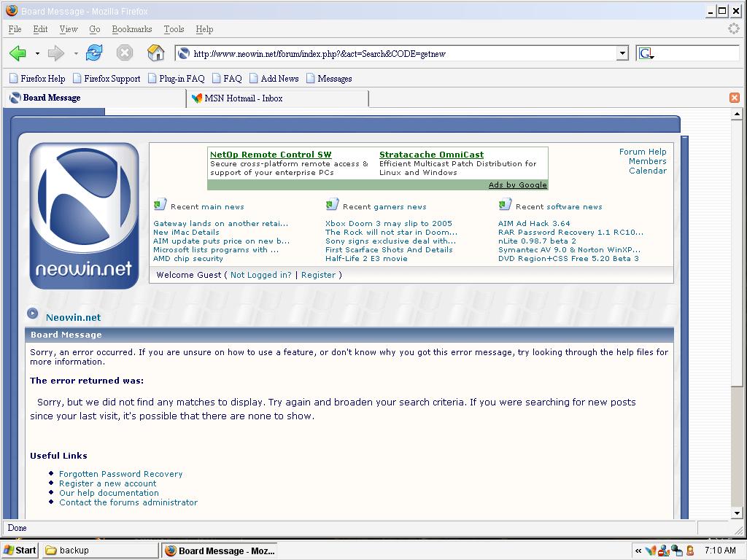The image size is (747, 560).
Task: Open the Stratacache OmniCast ad link
Action: [431, 155]
